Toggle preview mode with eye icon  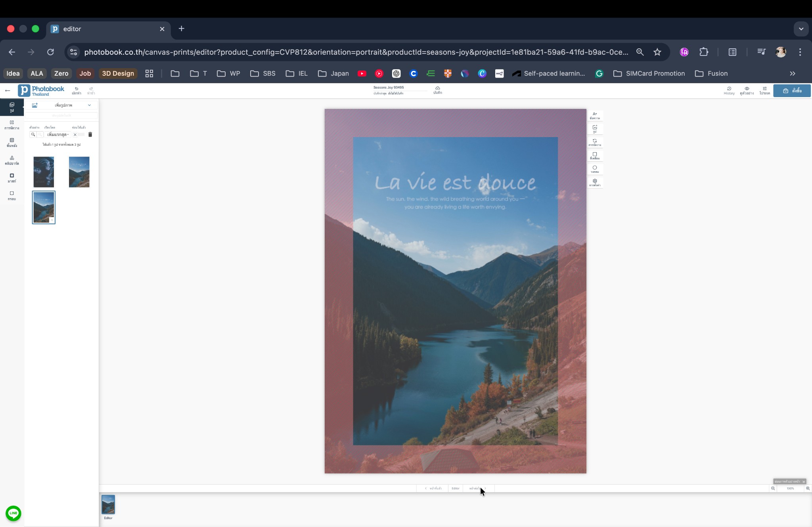tap(747, 91)
